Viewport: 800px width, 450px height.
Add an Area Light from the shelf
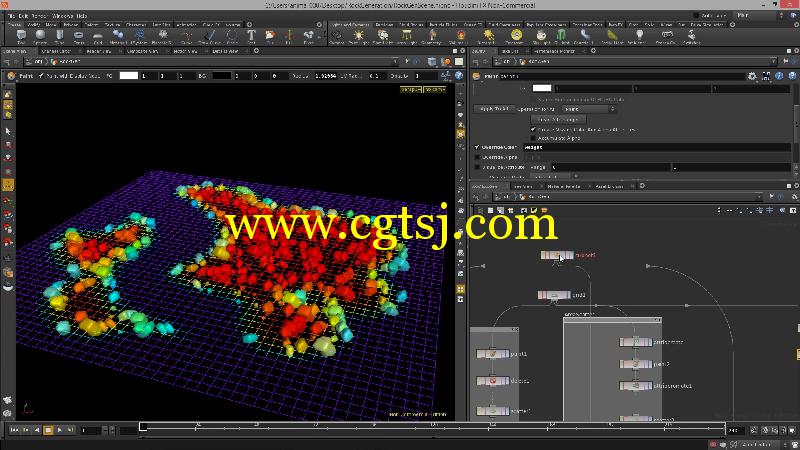coord(407,36)
